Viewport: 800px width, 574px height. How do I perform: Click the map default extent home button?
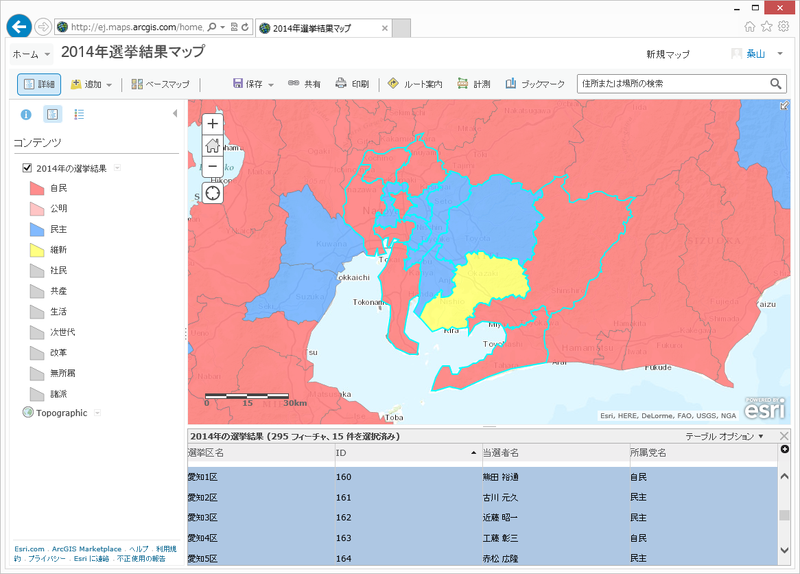213,145
